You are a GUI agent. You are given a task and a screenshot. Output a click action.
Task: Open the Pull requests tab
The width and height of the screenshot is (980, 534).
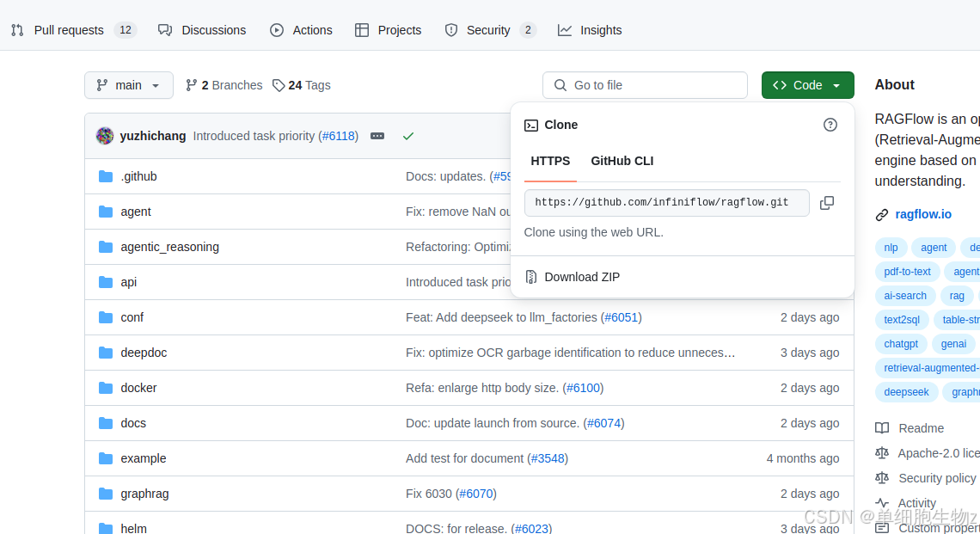[x=73, y=30]
